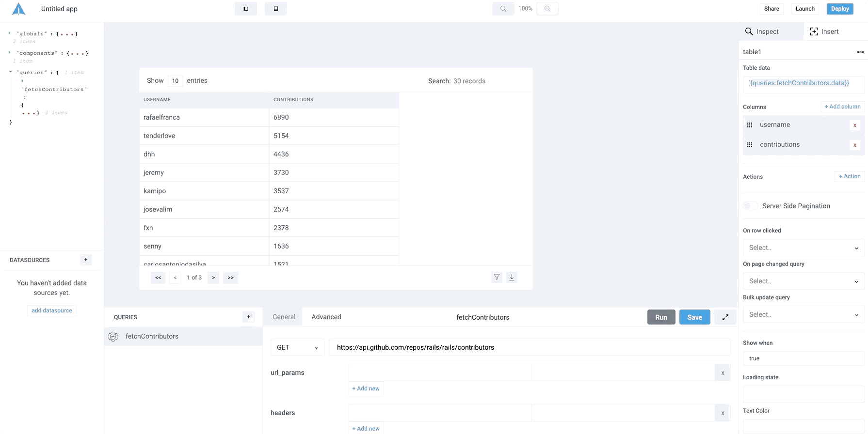Open the table filter icon
Screen dimensions: 868x434
tap(497, 277)
